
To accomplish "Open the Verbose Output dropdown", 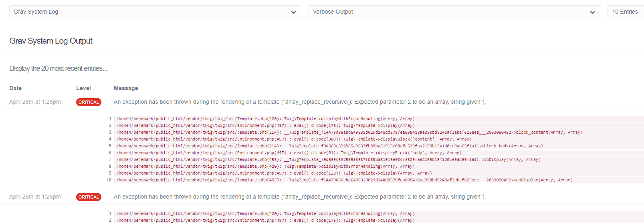I will click(454, 12).
